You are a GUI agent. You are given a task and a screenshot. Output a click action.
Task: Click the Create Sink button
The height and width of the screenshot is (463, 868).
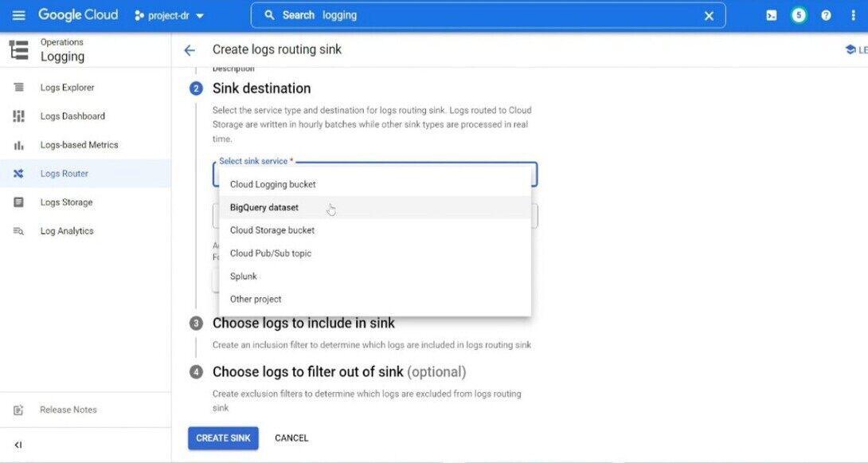[x=223, y=438]
